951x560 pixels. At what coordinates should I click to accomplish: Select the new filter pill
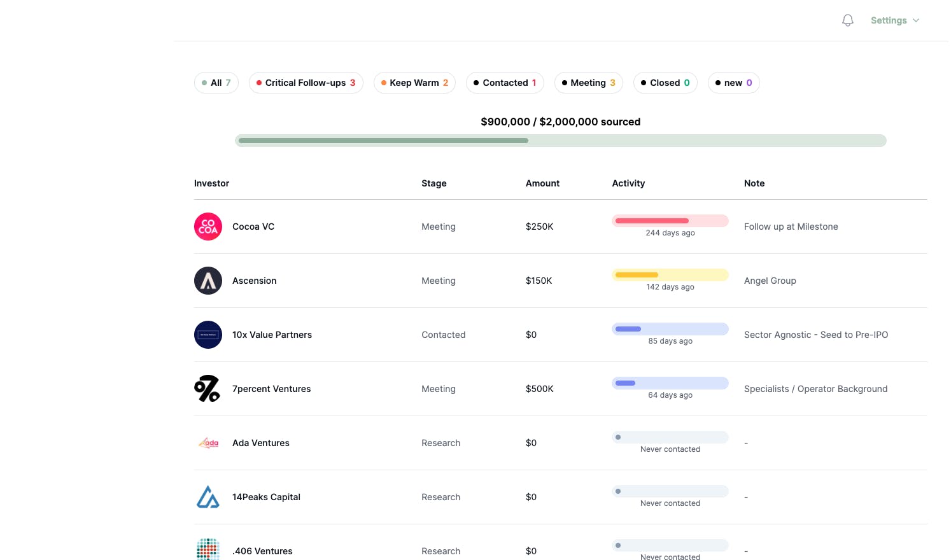(734, 83)
